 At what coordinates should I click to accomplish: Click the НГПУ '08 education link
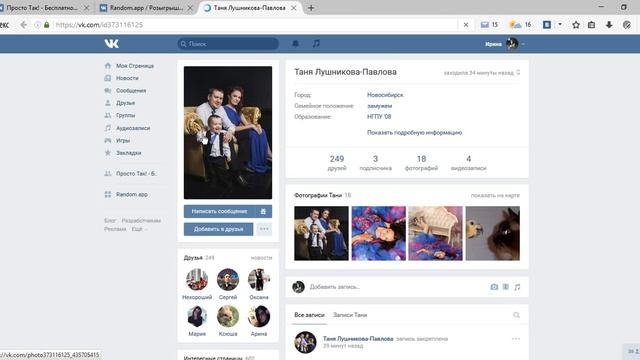point(379,117)
